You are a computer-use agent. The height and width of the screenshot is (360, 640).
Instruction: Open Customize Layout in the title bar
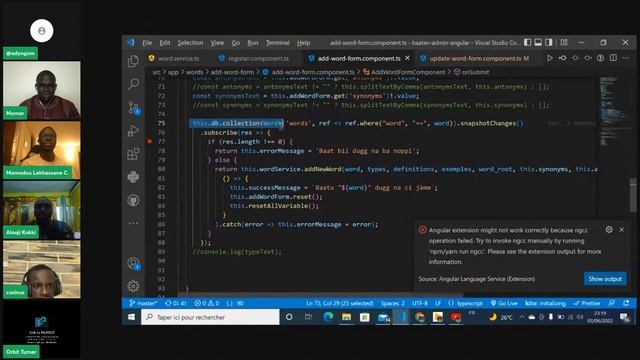click(564, 42)
